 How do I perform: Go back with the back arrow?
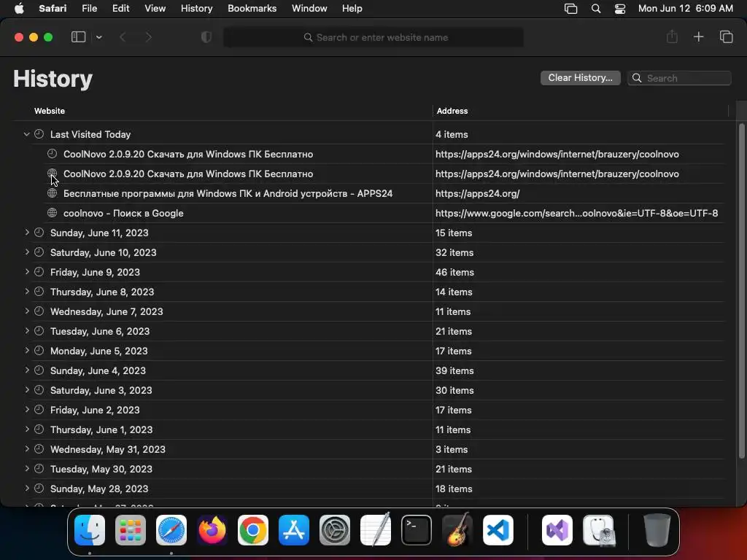tap(123, 37)
